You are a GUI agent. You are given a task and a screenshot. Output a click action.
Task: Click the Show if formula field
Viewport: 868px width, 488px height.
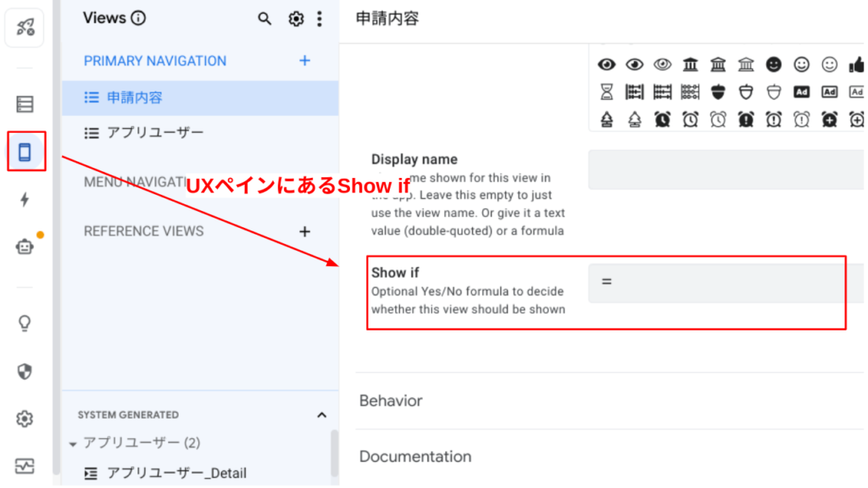[x=725, y=282]
